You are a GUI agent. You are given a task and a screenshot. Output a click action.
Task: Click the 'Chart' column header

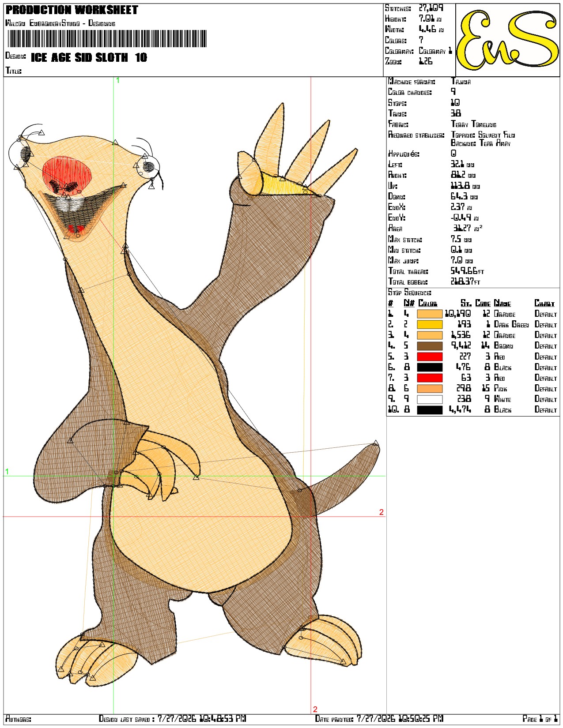pyautogui.click(x=544, y=303)
